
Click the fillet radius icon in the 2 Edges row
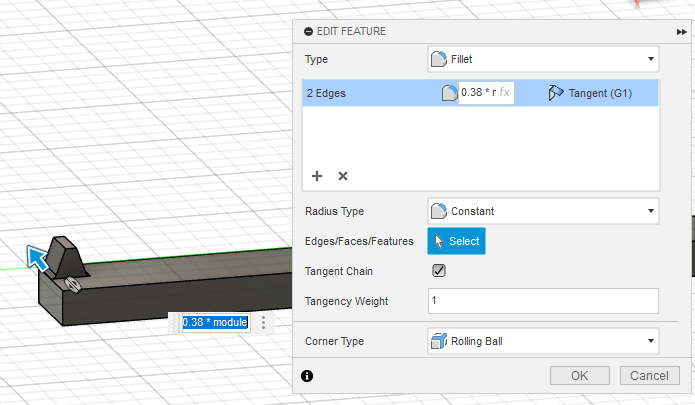coord(449,93)
